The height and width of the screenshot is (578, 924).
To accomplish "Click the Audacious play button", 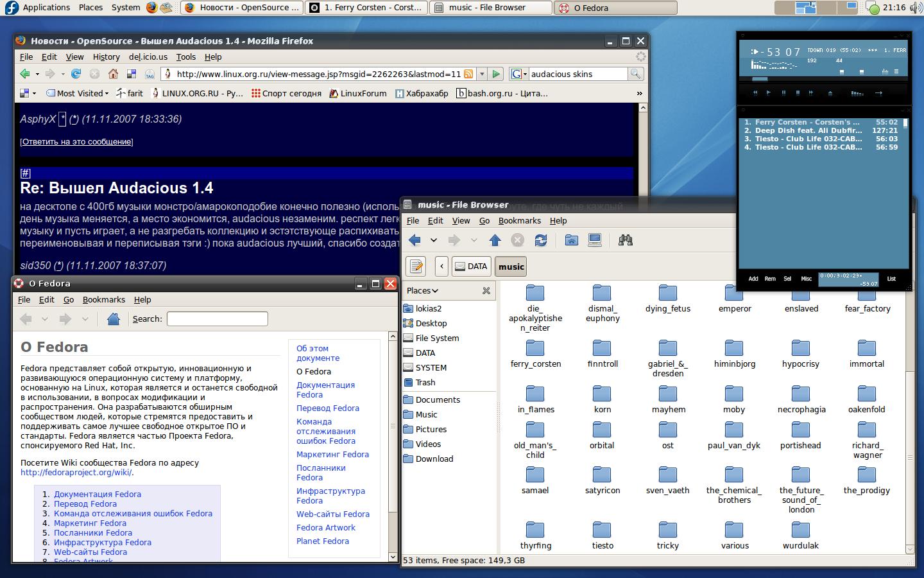I will tap(769, 92).
